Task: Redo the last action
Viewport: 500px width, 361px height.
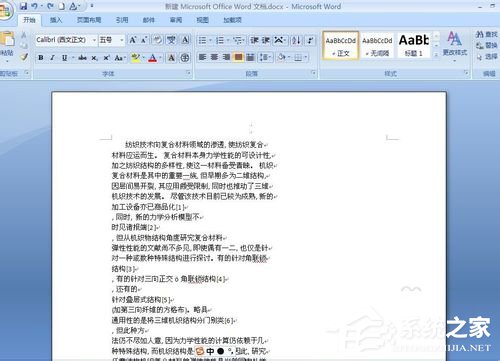Action: click(50, 6)
